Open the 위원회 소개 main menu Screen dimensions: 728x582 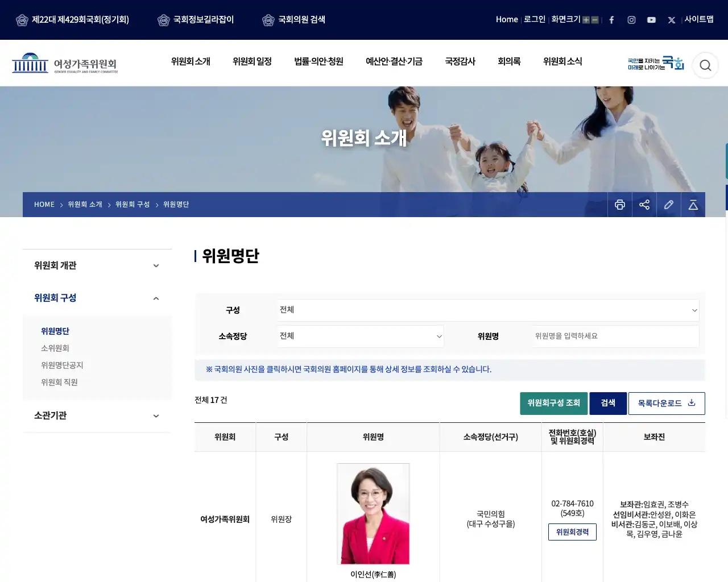pos(191,61)
